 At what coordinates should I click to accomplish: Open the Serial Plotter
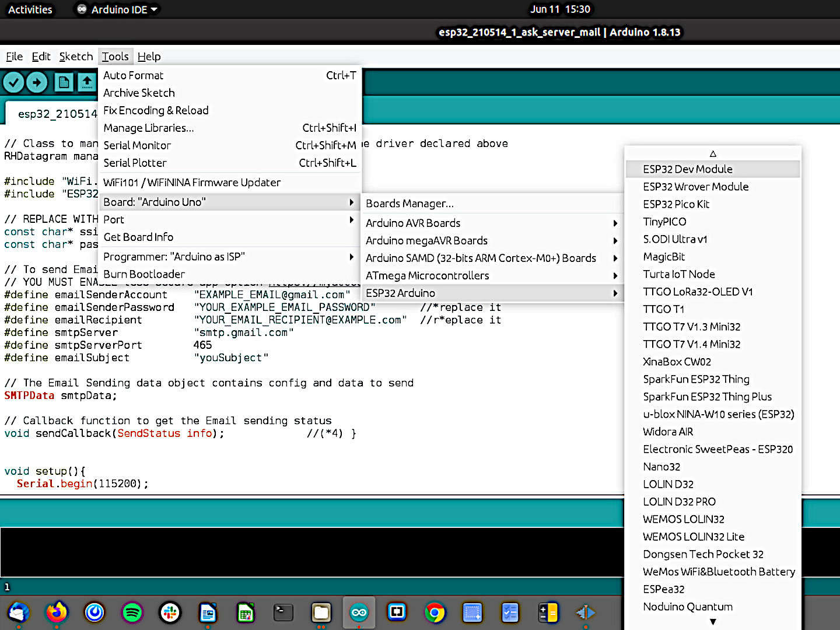pyautogui.click(x=230, y=163)
